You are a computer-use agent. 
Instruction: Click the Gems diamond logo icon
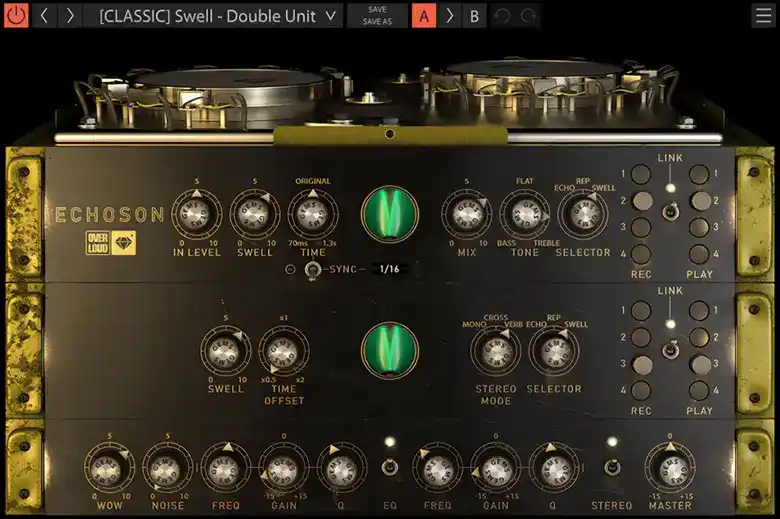pyautogui.click(x=124, y=243)
